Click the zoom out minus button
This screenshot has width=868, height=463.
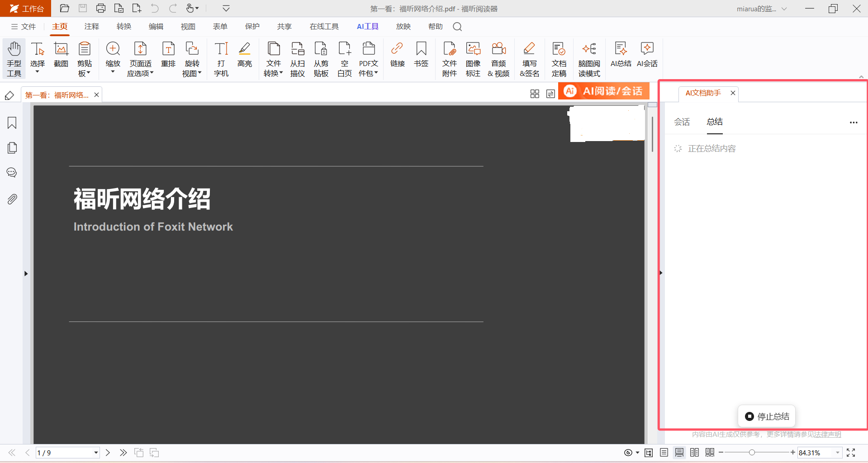tap(721, 453)
